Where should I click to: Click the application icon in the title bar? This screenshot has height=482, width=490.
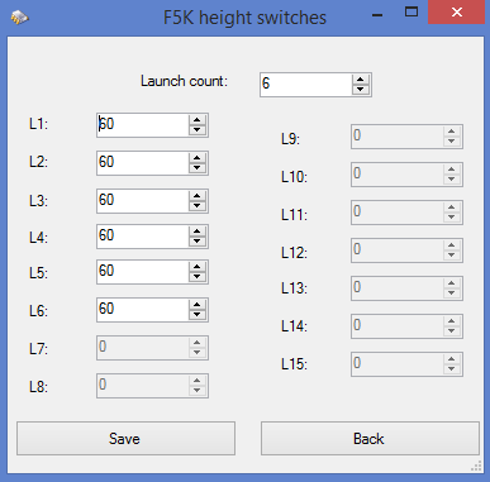pyautogui.click(x=19, y=17)
